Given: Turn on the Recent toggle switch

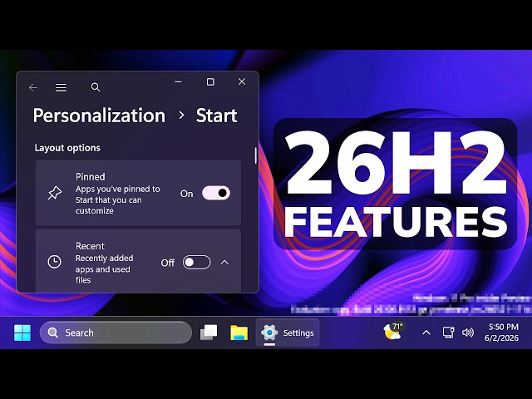Looking at the screenshot, I should 196,263.
